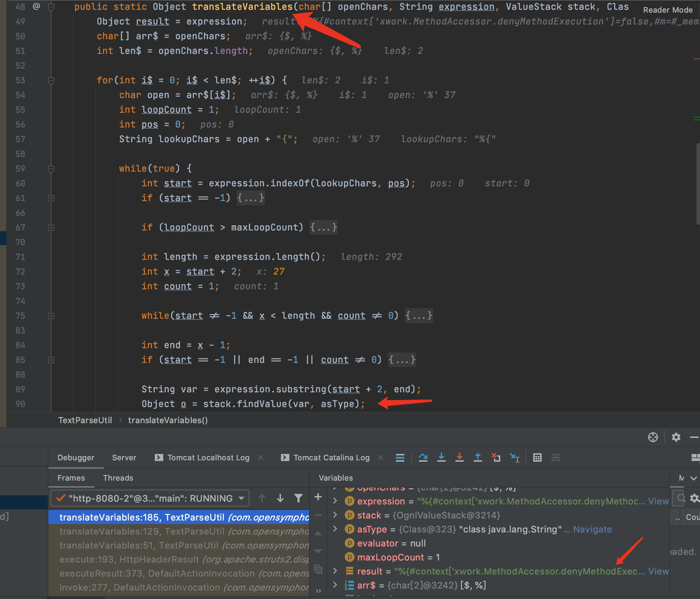Collapse the while(true) block at line 59

(x=51, y=169)
